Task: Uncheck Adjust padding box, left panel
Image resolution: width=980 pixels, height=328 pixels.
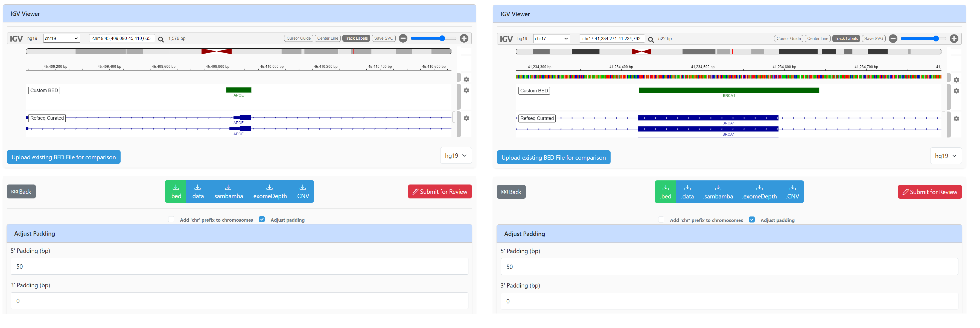Action: point(262,219)
